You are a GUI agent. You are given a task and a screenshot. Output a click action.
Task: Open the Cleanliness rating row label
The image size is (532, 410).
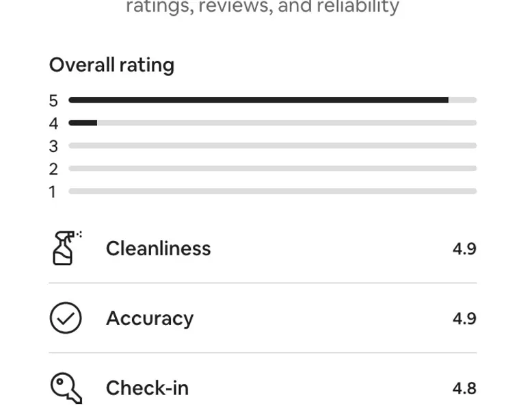(x=158, y=248)
